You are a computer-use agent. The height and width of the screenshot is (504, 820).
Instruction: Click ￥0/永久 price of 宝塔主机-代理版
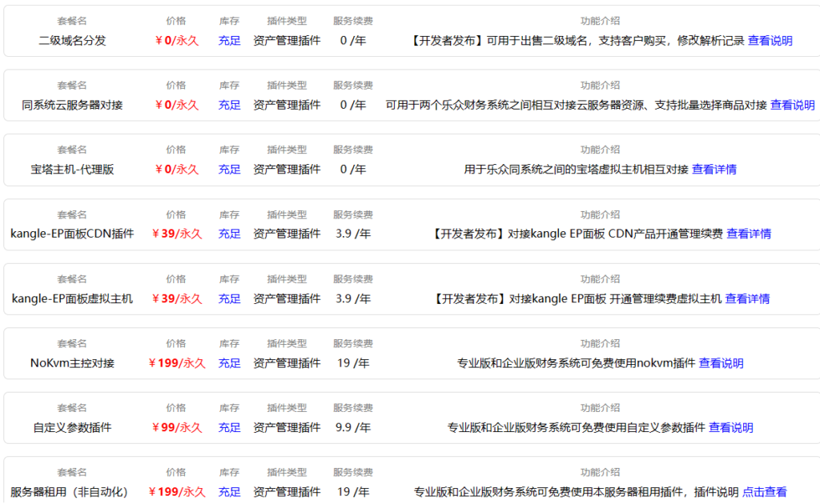click(x=177, y=170)
